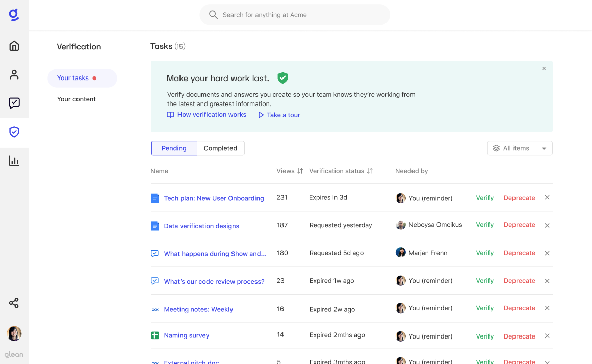
Task: Toggle the Views column sort order
Action: [300, 171]
